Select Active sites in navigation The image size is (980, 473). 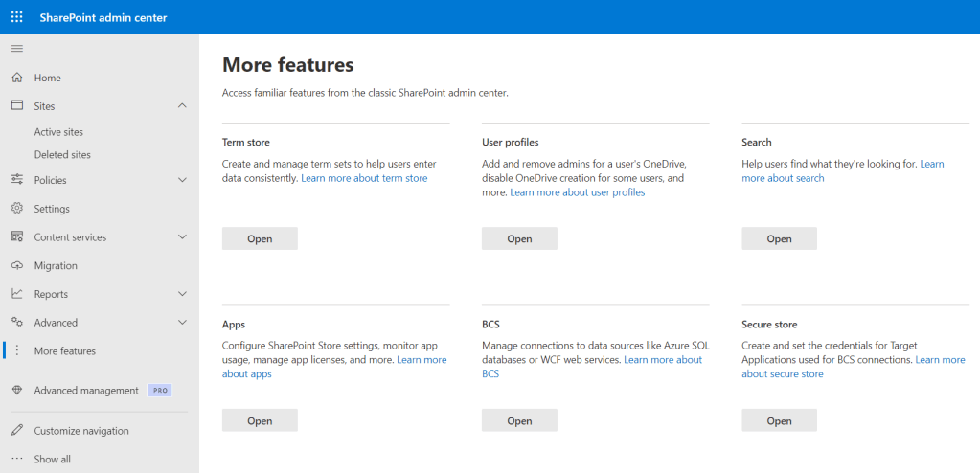(58, 132)
